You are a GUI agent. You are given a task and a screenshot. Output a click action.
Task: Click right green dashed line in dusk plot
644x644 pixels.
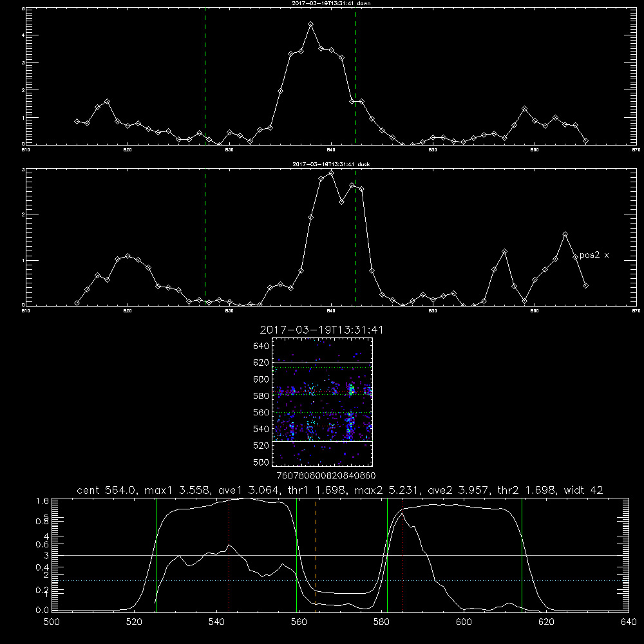[355, 237]
